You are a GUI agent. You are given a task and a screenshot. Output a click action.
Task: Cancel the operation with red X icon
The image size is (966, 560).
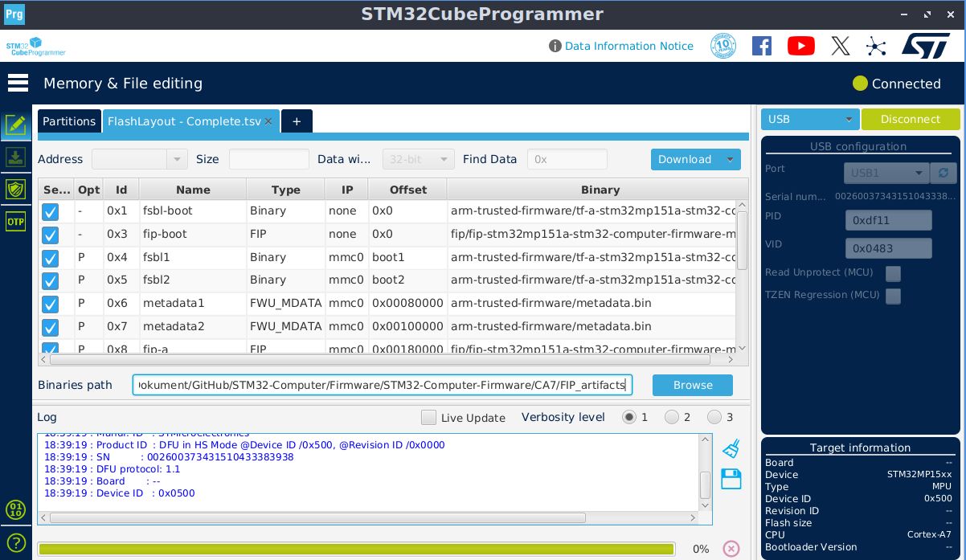coord(731,549)
